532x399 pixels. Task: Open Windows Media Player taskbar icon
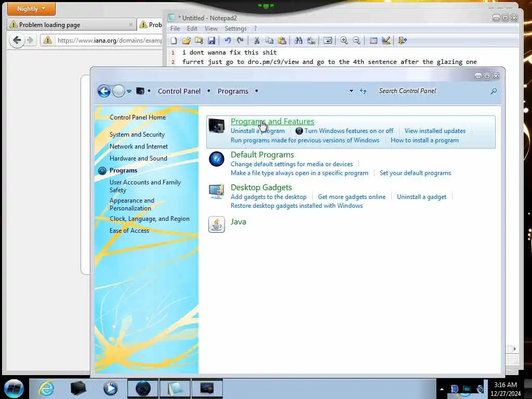(110, 389)
